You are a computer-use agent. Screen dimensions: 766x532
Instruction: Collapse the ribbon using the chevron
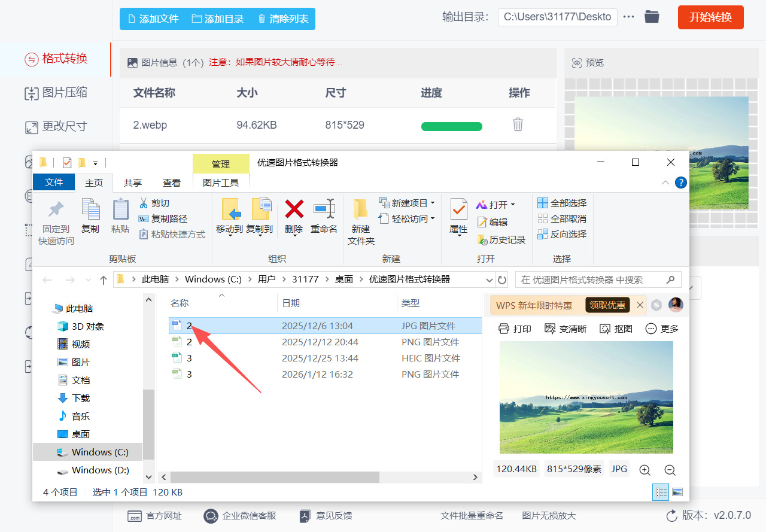(x=665, y=183)
